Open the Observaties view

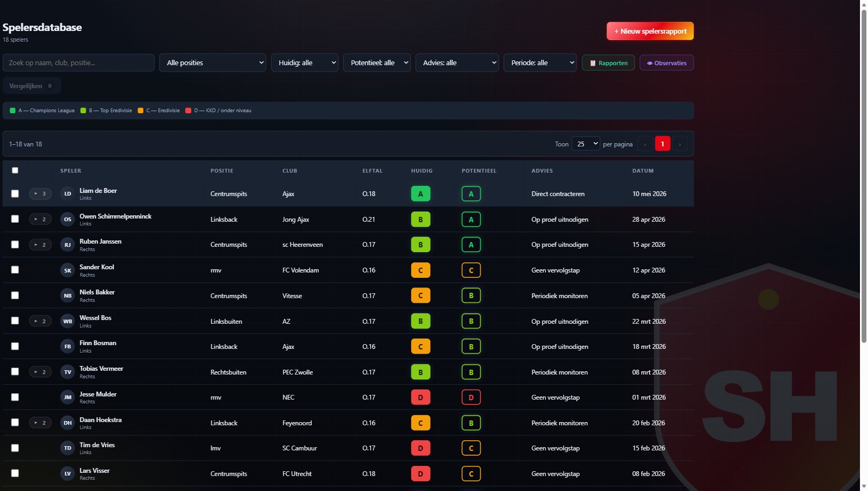(667, 63)
